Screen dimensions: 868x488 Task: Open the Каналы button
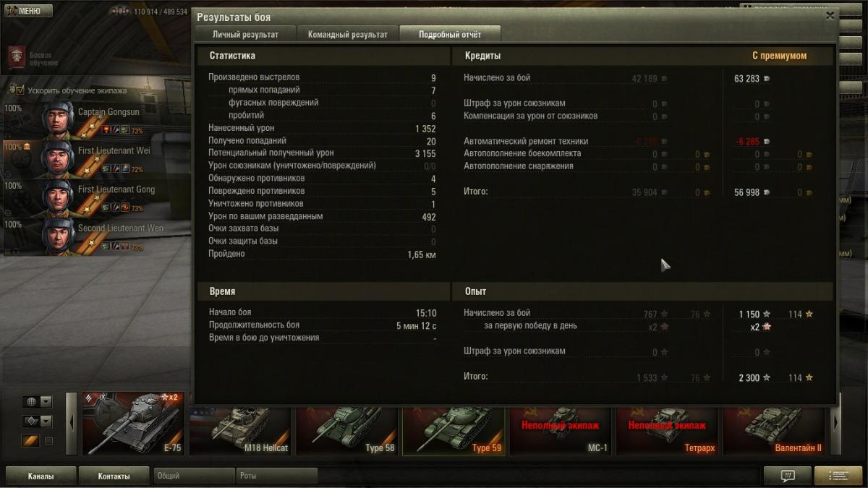41,476
